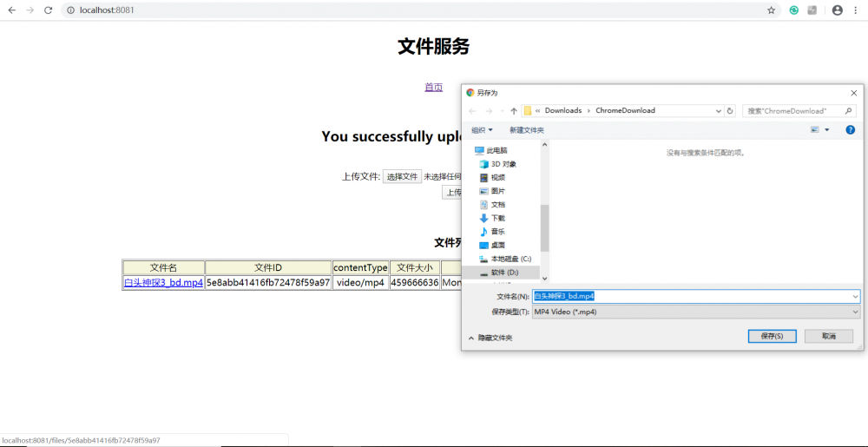The height and width of the screenshot is (447, 868).
Task: Open the gray extension icon in toolbar
Action: click(x=812, y=10)
